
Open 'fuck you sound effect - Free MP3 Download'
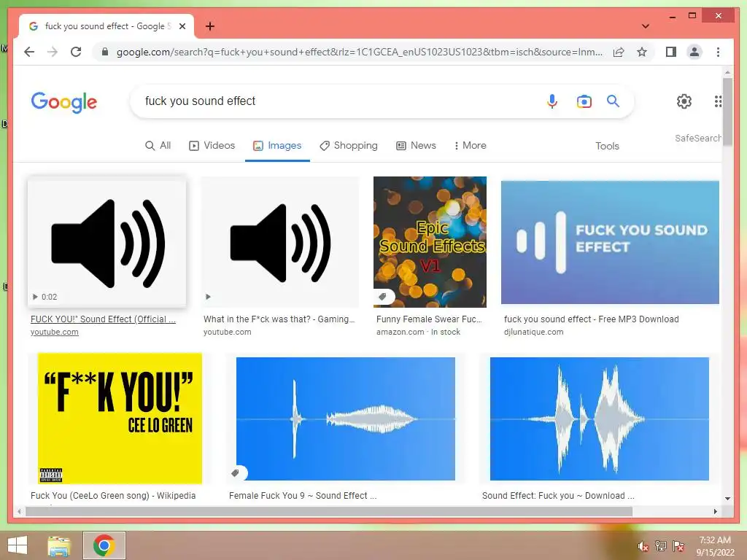coord(591,319)
